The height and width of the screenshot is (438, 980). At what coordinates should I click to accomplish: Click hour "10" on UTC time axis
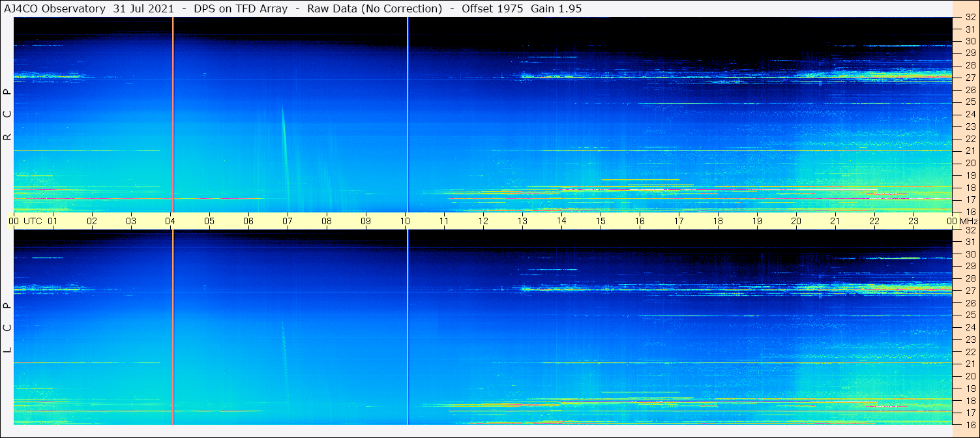click(405, 221)
